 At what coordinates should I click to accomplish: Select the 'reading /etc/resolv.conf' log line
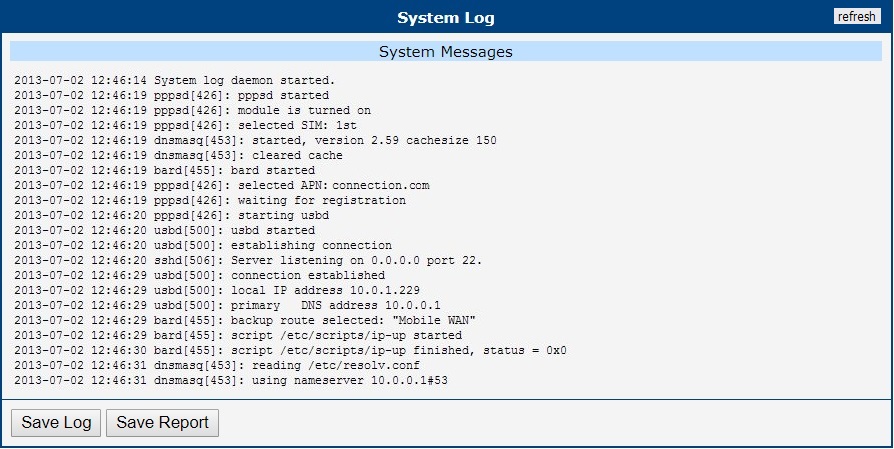coord(217,365)
